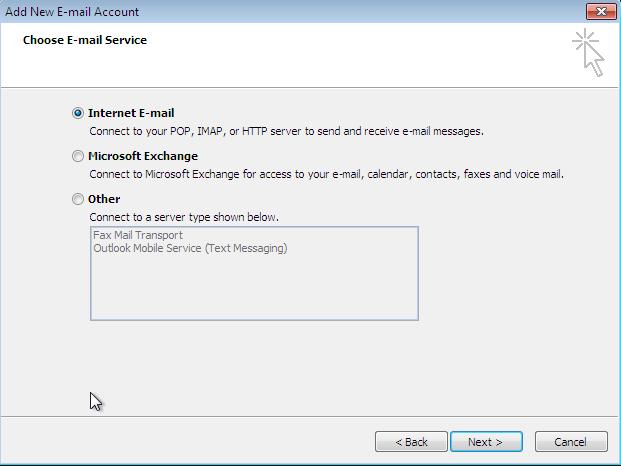Click "Connect to a server type shown below" text
The image size is (621, 466).
(184, 217)
